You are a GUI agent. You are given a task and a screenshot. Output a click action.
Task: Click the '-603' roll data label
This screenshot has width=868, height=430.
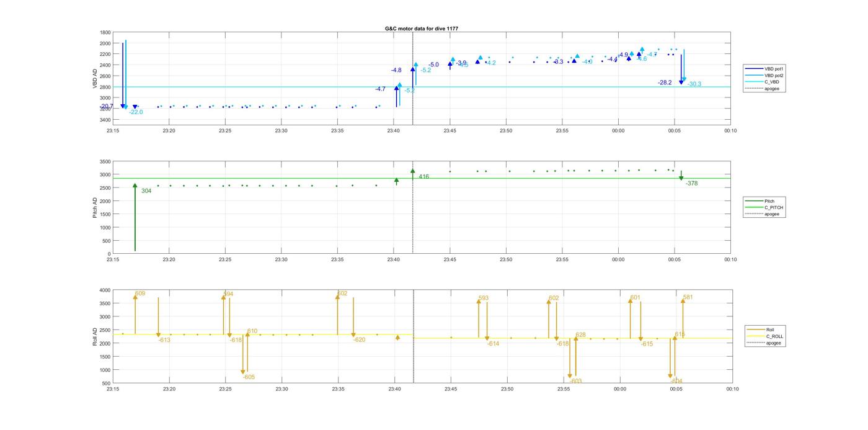coord(576,382)
